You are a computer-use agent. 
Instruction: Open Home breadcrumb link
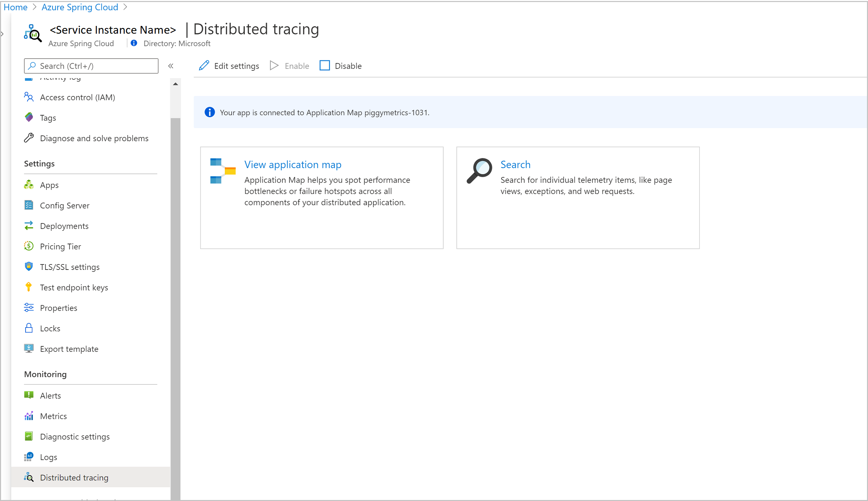(16, 7)
